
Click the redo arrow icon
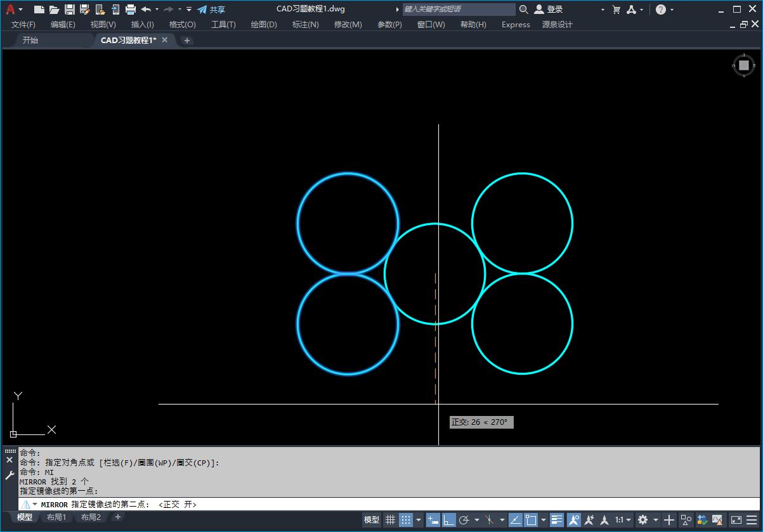point(169,10)
